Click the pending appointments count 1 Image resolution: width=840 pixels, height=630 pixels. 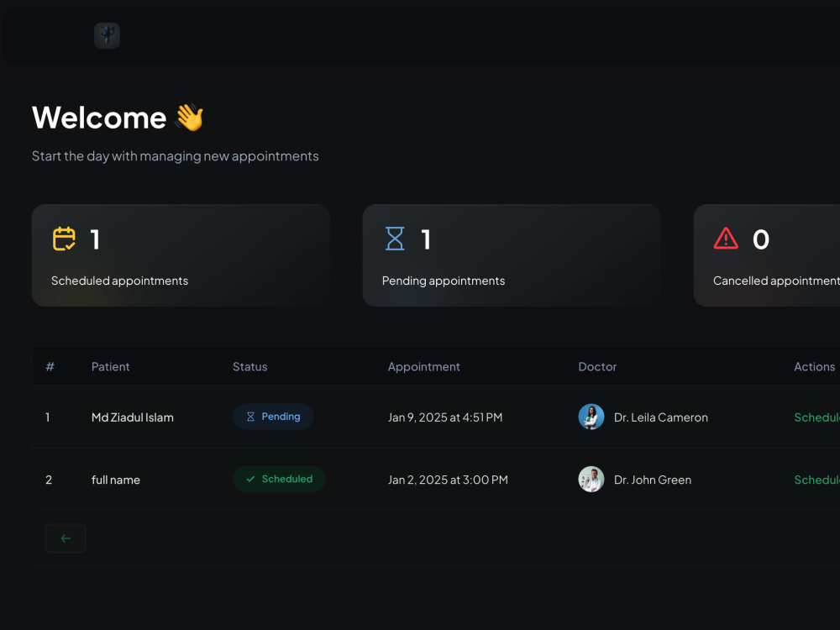[x=426, y=239]
